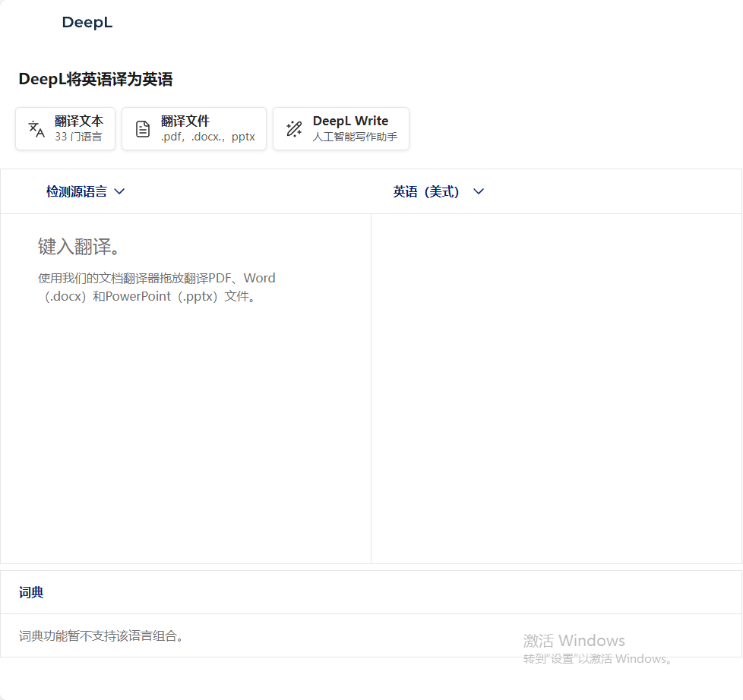Click the .pdf, .docx, pptx subtitle
This screenshot has height=700, width=743.
click(x=208, y=137)
